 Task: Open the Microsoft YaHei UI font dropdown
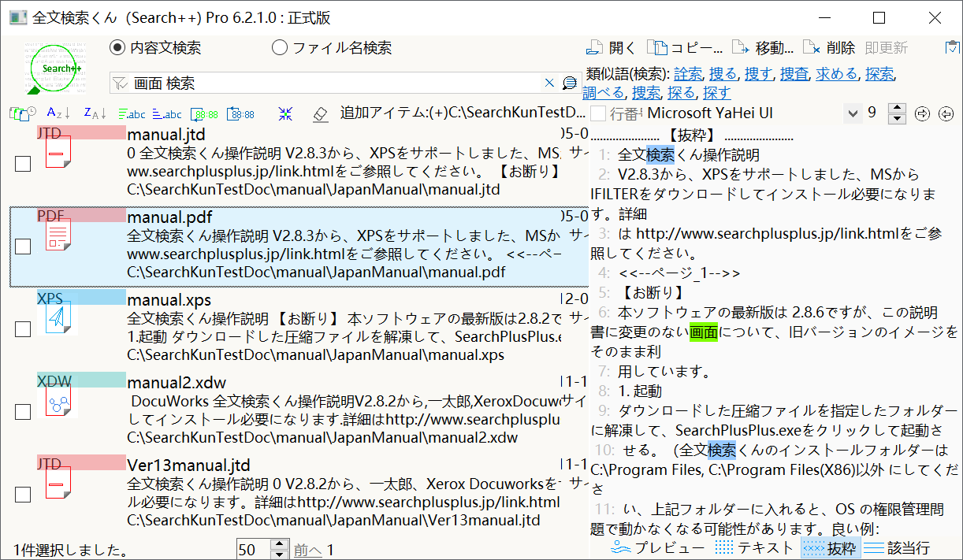point(852,113)
